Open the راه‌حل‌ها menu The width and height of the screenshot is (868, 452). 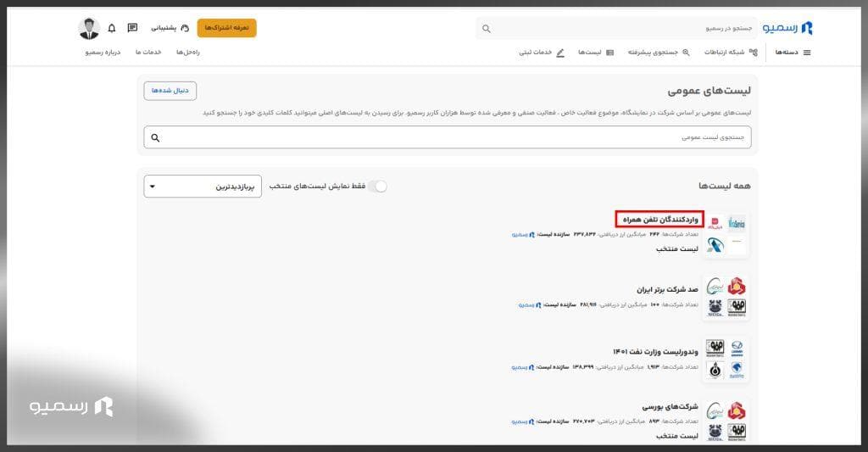pos(187,52)
